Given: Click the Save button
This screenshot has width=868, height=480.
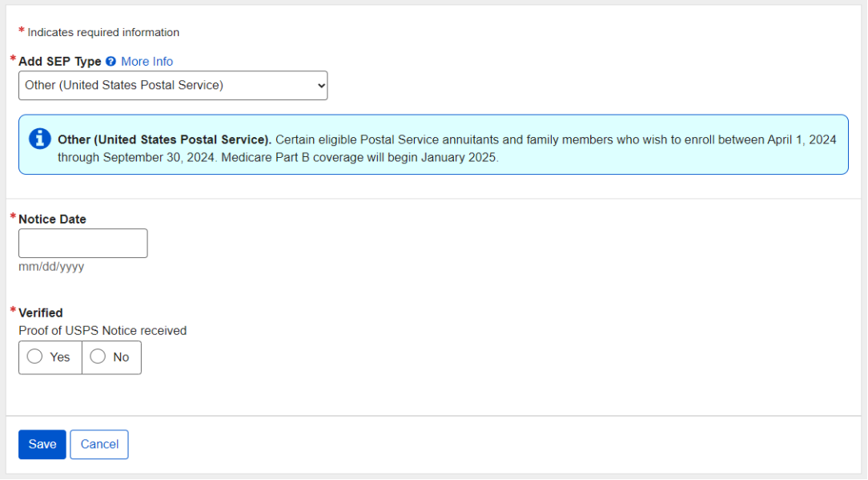Looking at the screenshot, I should coord(42,445).
